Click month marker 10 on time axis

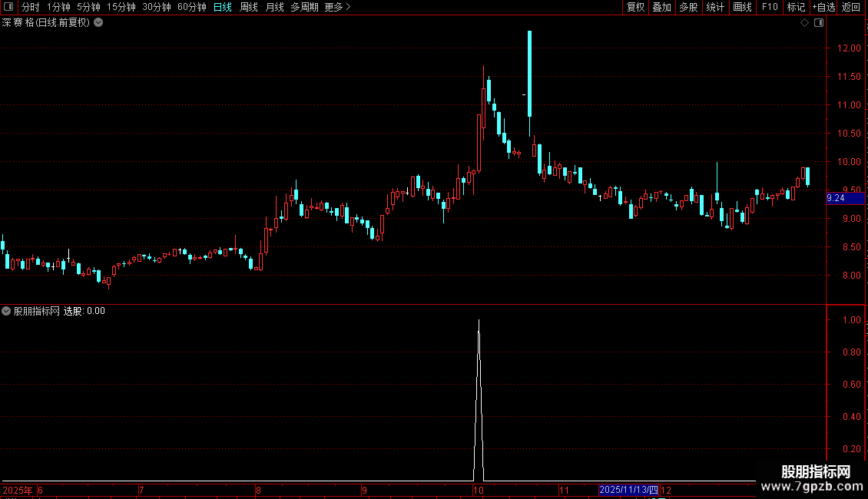(479, 491)
